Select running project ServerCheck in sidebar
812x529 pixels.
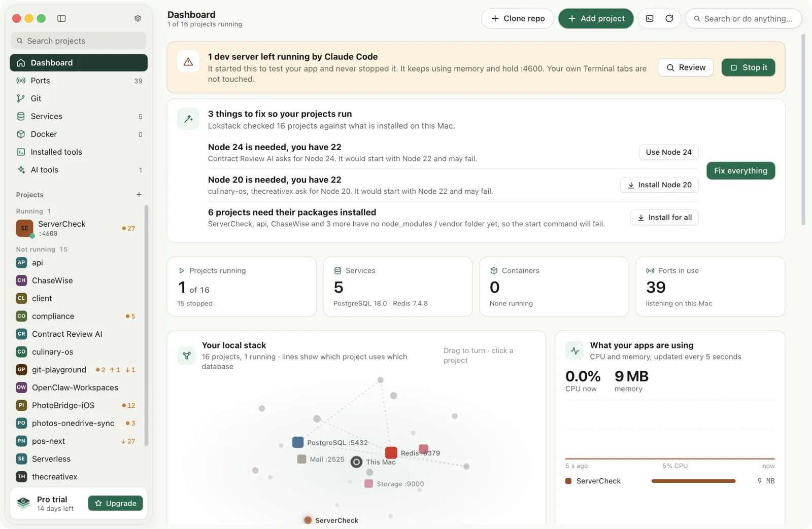77,228
